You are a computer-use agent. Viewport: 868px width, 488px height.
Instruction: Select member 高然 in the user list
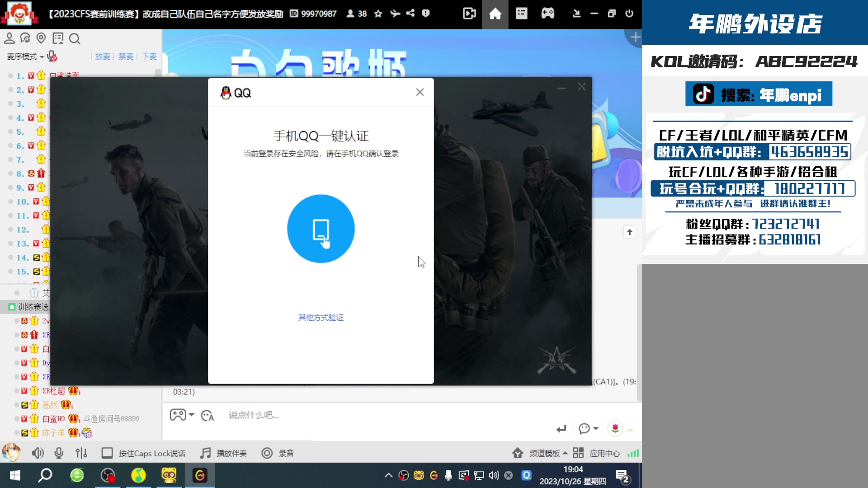[x=50, y=405]
